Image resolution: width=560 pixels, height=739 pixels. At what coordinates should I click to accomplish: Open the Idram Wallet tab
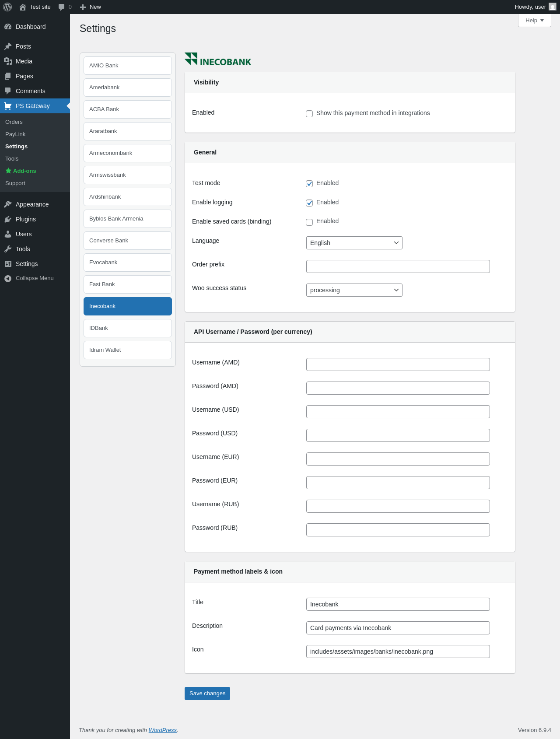pyautogui.click(x=128, y=350)
